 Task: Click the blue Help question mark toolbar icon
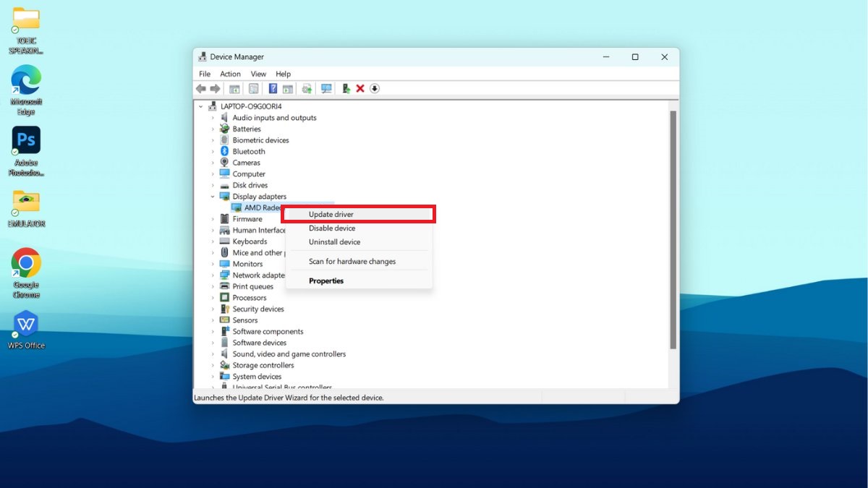273,88
